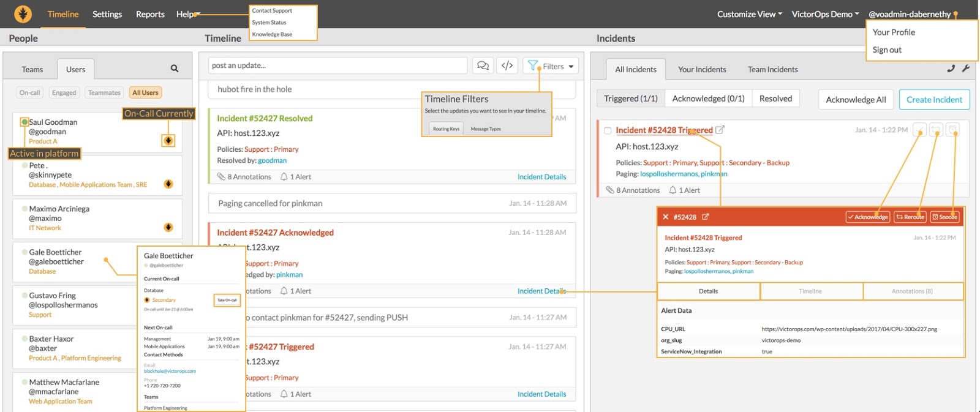
Task: Click the VictorOps logo in the header
Action: click(23, 13)
